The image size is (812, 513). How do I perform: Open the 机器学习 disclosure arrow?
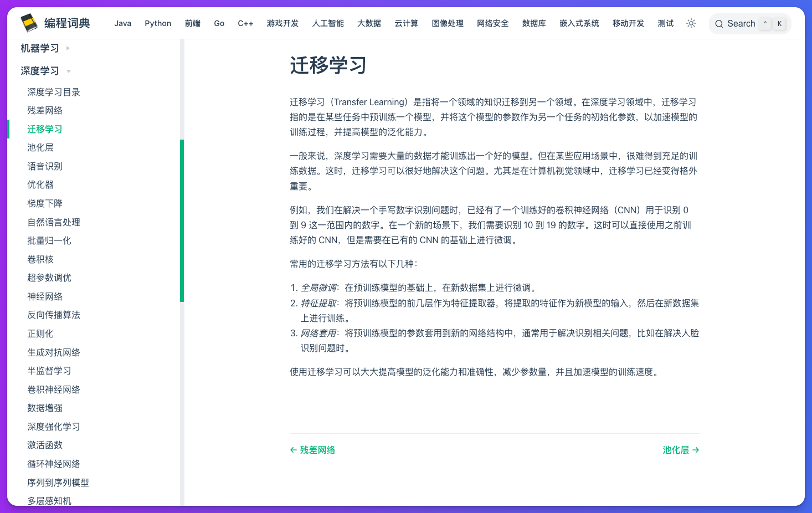[68, 48]
